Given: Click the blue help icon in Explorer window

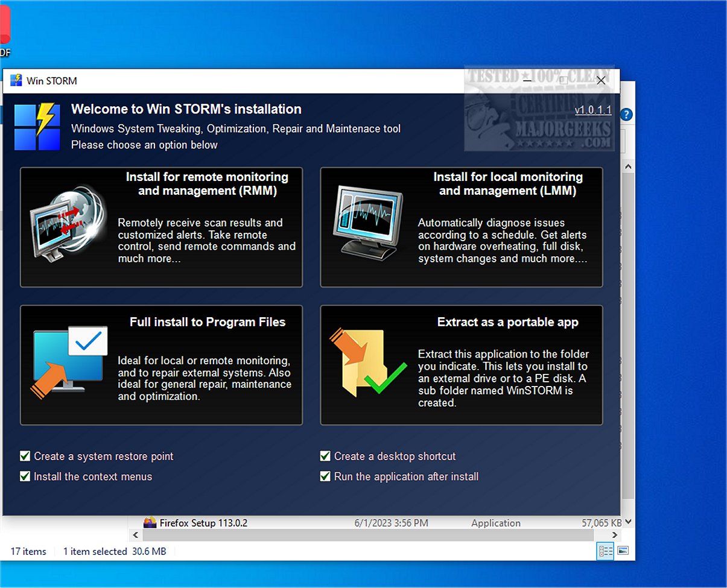Looking at the screenshot, I should tap(626, 115).
